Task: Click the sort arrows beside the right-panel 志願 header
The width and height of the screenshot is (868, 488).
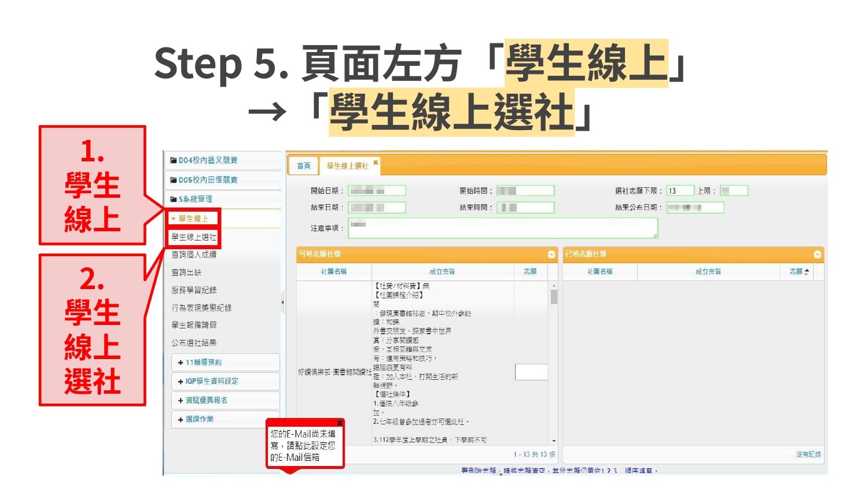Action: 807,272
